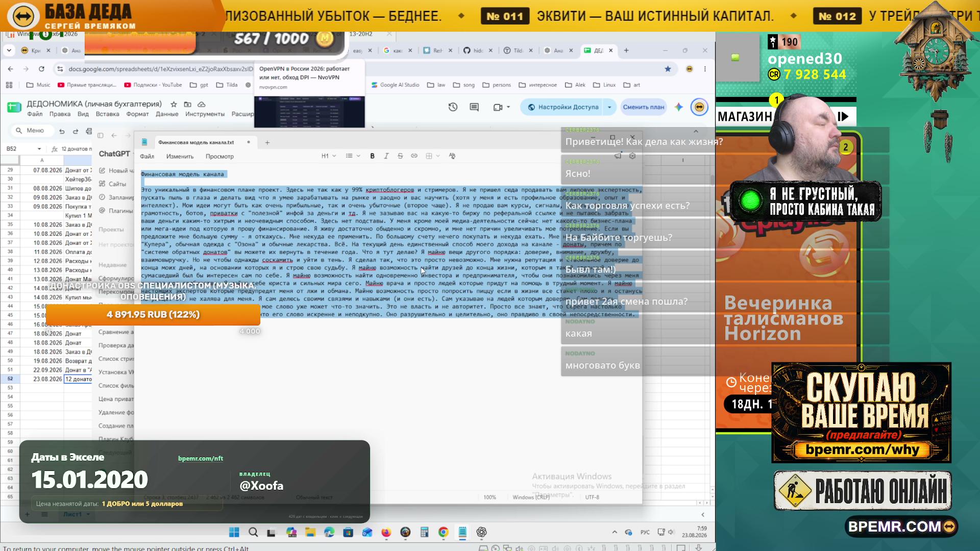Open the ChatGPT app from the taskbar
Image resolution: width=980 pixels, height=551 pixels.
481,533
